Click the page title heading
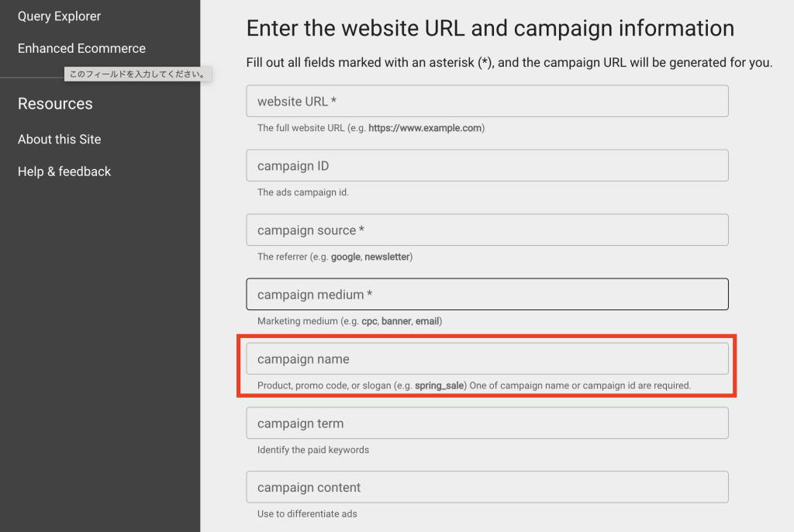794x532 pixels. tap(489, 28)
